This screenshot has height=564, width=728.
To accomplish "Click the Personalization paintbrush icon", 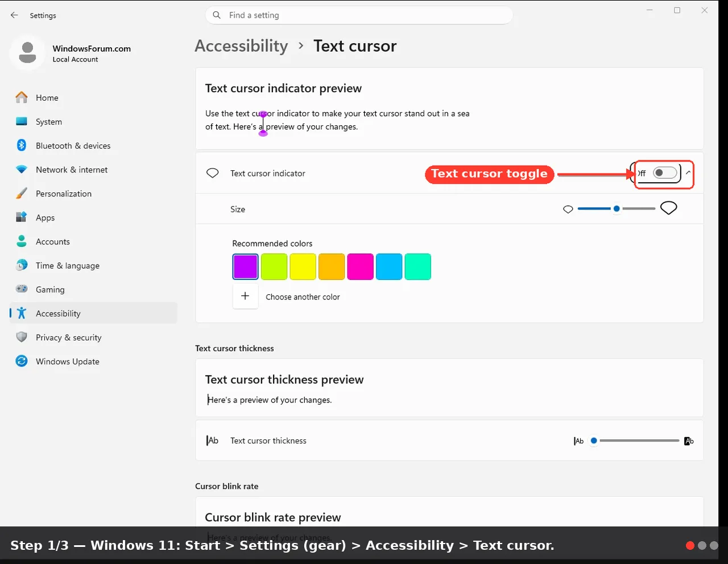I will 22,194.
